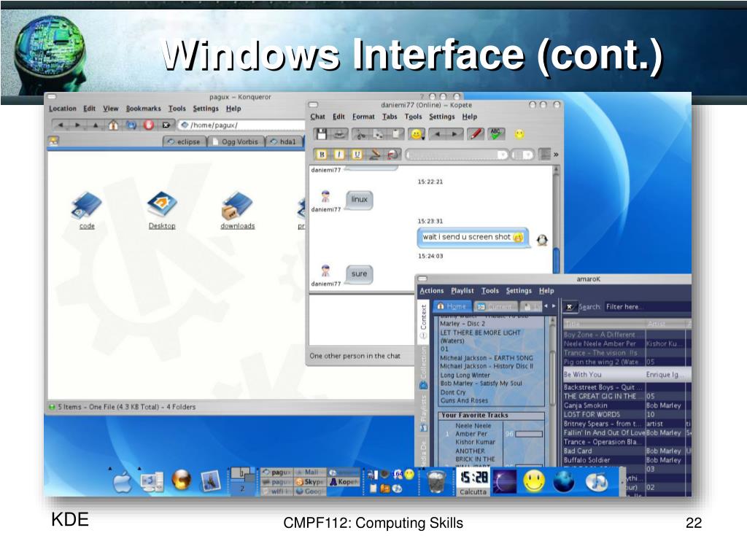
Task: Click the new tab icon in Konqueror
Action: [53, 141]
